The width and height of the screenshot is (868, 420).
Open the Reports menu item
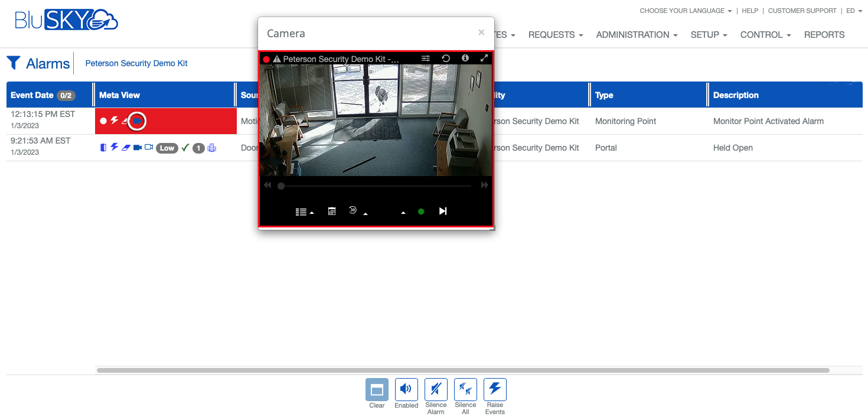pos(824,35)
